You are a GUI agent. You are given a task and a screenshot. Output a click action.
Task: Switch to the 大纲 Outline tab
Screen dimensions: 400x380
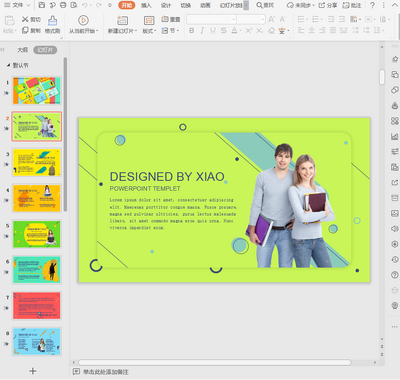pyautogui.click(x=22, y=50)
